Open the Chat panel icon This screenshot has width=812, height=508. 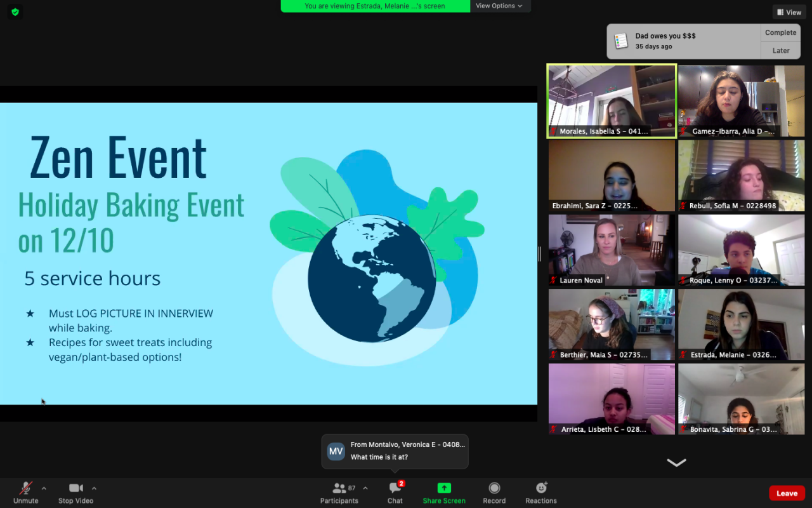point(395,488)
